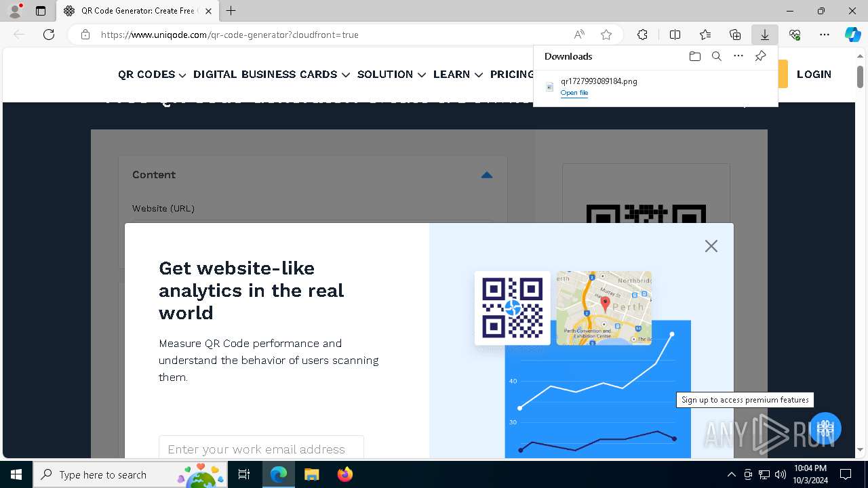This screenshot has width=868, height=488.
Task: Show hidden system tray icons
Action: tap(731, 474)
